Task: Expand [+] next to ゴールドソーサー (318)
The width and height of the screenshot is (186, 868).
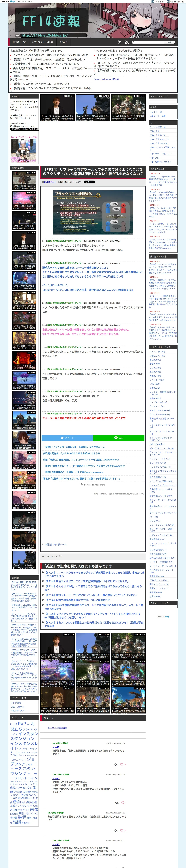Action: coord(174,566)
